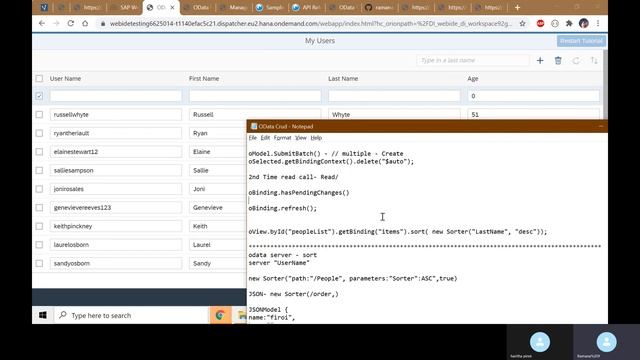Delete selected user with the trash icon
The image size is (640, 360).
pyautogui.click(x=558, y=60)
